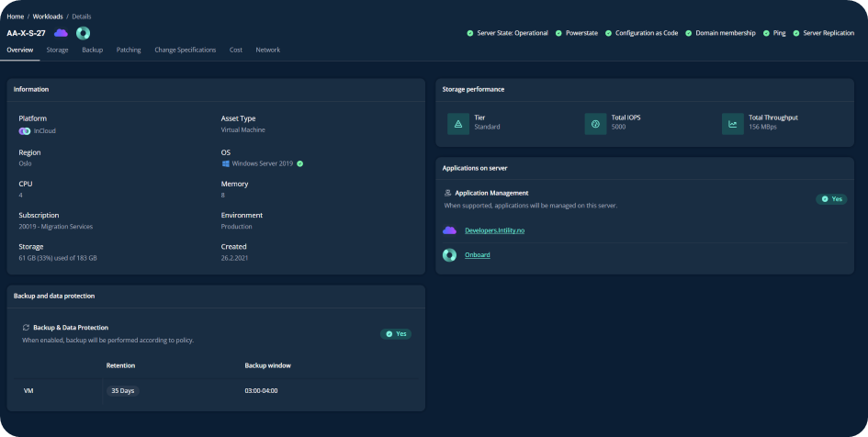The image size is (868, 437).
Task: Click the Backup & Data Protection refresh icon
Action: point(26,327)
